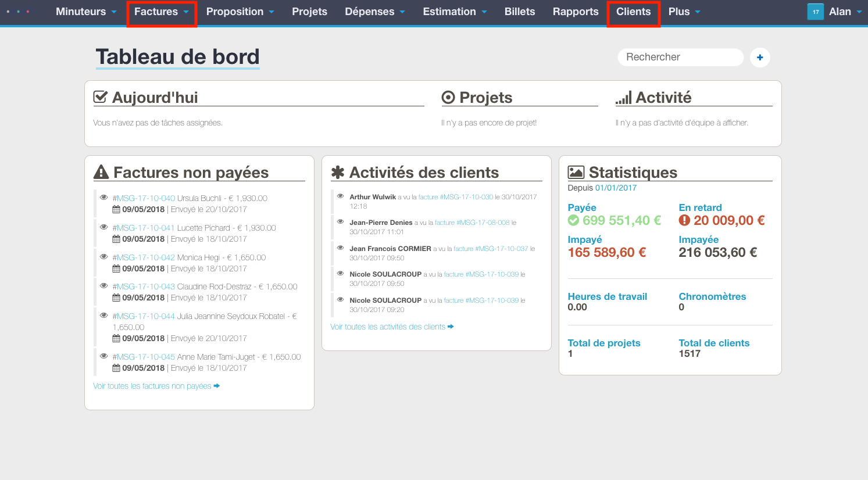
Task: Open the Factures dropdown menu
Action: (x=162, y=12)
